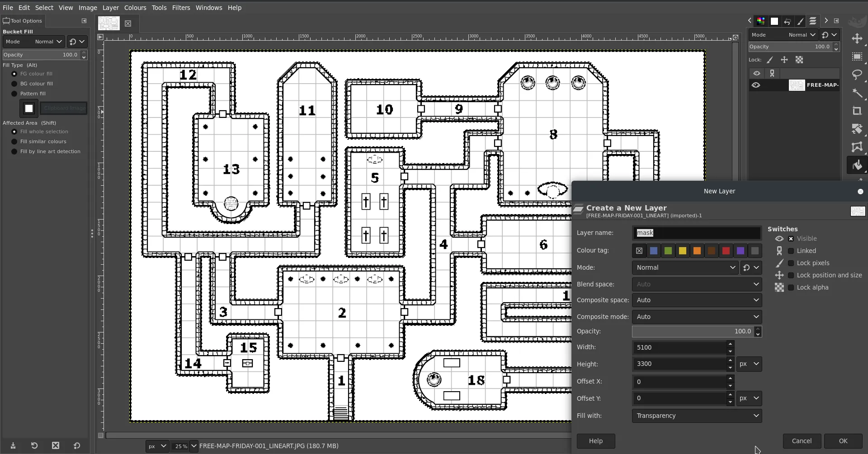Select the BG colour fill radio option
This screenshot has width=868, height=454.
14,84
